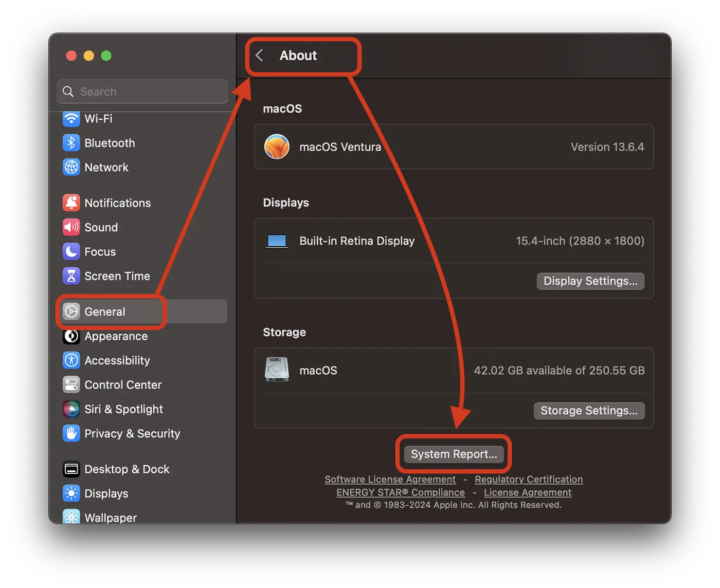Open Software License Agreement link
This screenshot has width=720, height=588.
click(x=390, y=480)
